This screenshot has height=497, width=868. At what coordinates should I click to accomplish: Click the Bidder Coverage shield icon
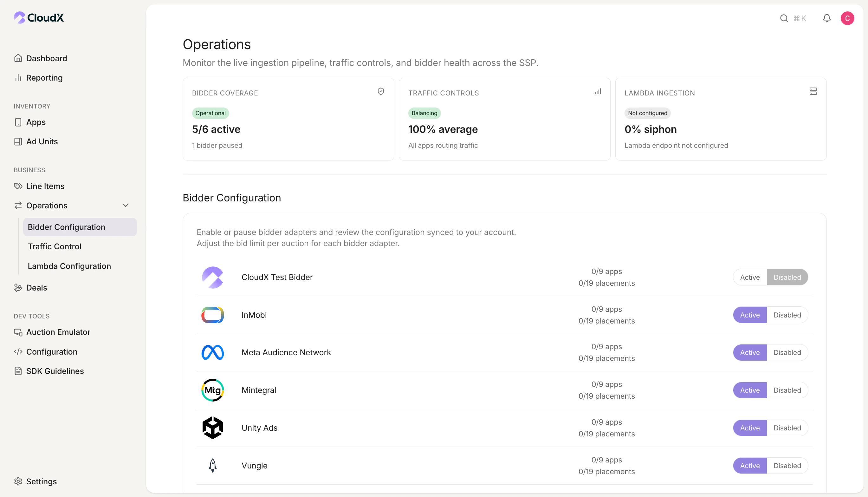click(x=381, y=91)
